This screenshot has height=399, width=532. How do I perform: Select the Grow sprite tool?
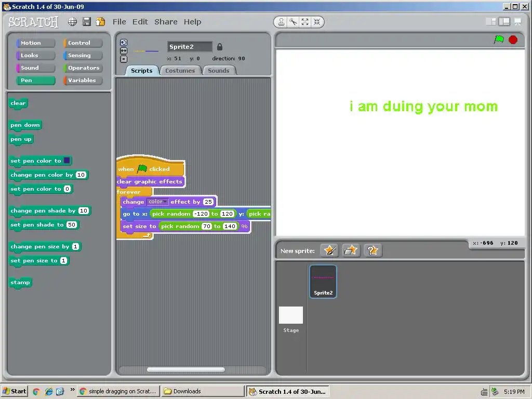(304, 22)
